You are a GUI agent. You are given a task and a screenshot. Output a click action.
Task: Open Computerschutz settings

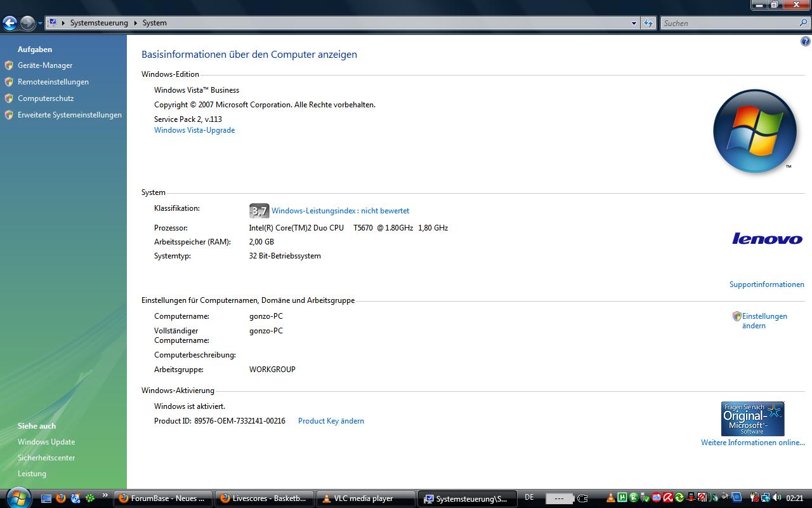46,98
